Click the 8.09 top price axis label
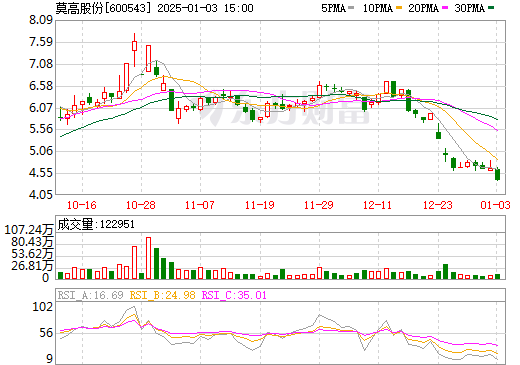This screenshot has width=520, height=365. [41, 20]
